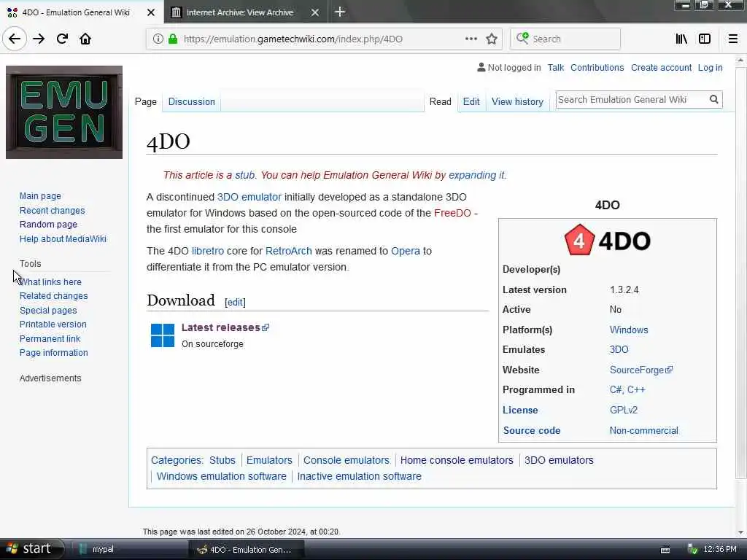Show site information icon in address bar

coord(158,39)
